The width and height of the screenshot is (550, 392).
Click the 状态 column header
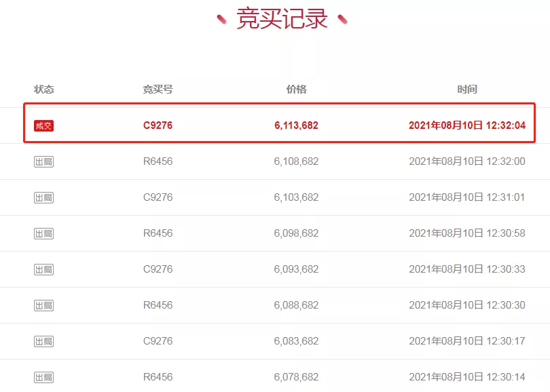click(x=44, y=90)
